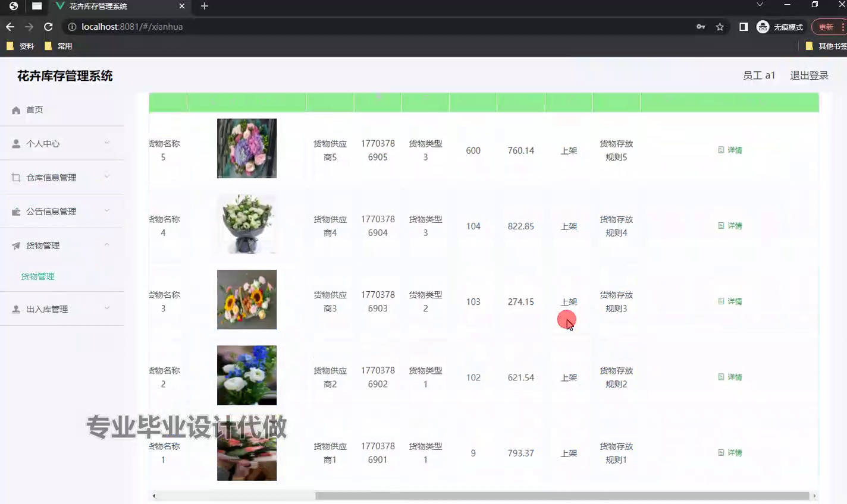The height and width of the screenshot is (504, 847).
Task: Click the blue flowers image of 货物名称2
Action: coord(247,375)
